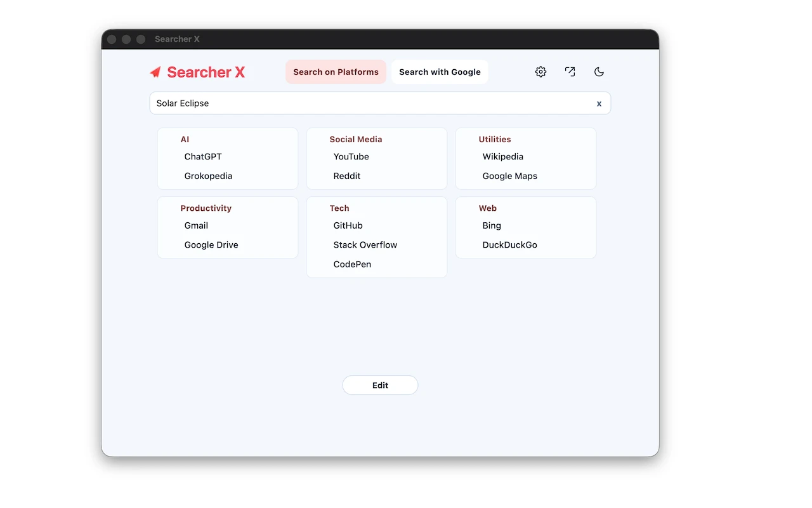Toggle dark mode with the moon icon
Screen dimensions: 812x508
click(x=599, y=72)
